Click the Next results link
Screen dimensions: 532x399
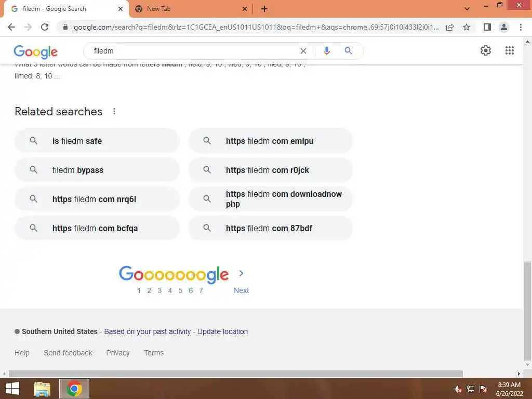point(241,290)
